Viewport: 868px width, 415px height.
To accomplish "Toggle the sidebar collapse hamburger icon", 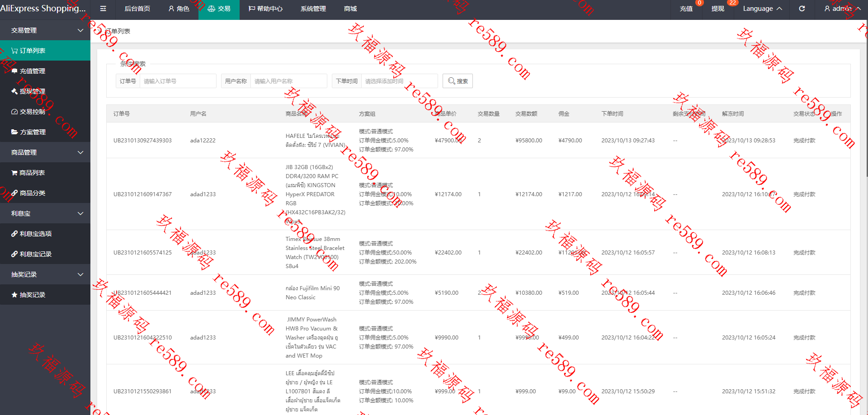I will pyautogui.click(x=103, y=9).
